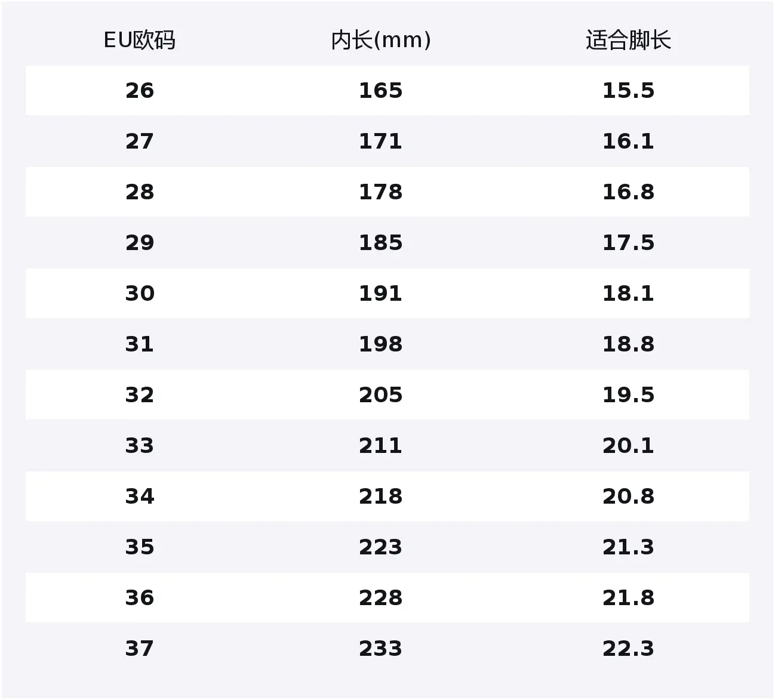This screenshot has width=775, height=700.
Task: Select foot length 21.3 cell
Action: click(x=628, y=547)
